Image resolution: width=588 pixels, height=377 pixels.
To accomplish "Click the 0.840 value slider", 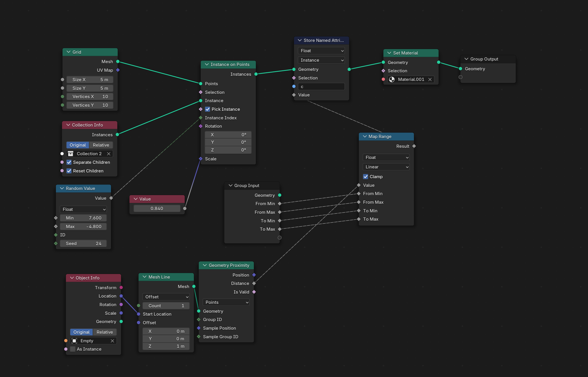I will coord(157,208).
